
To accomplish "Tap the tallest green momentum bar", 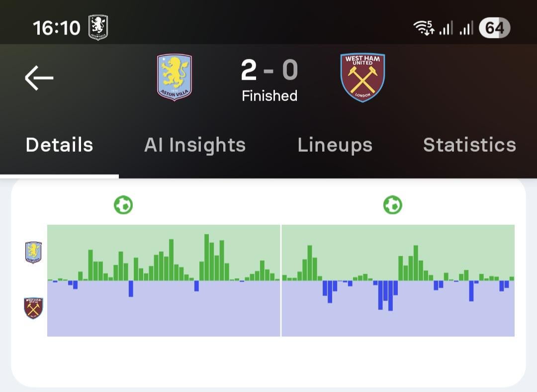I will [207, 257].
